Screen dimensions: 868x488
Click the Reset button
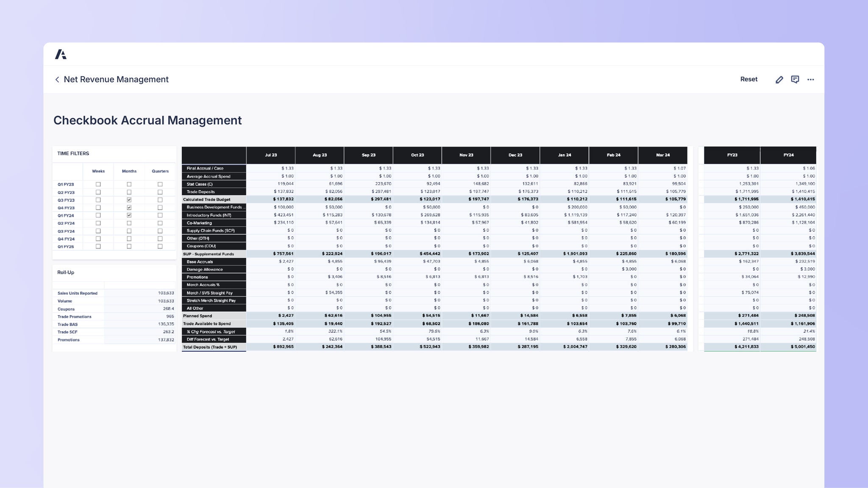[x=749, y=80]
